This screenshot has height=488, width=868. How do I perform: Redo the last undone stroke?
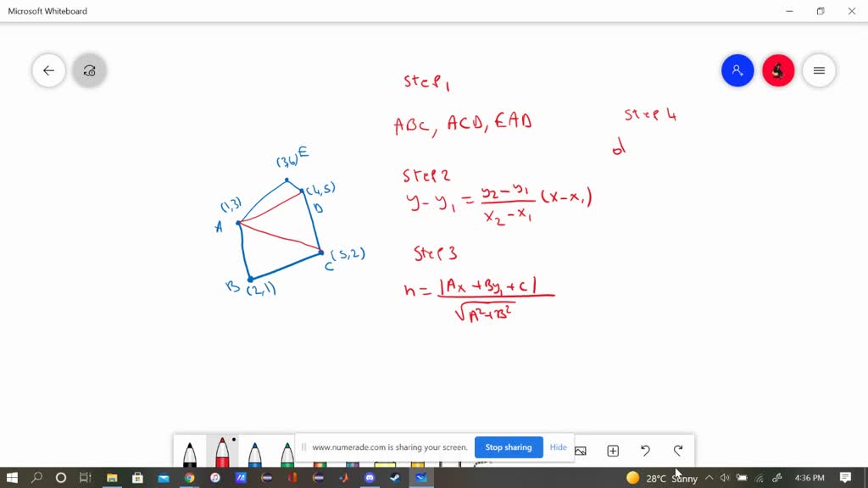pos(677,450)
